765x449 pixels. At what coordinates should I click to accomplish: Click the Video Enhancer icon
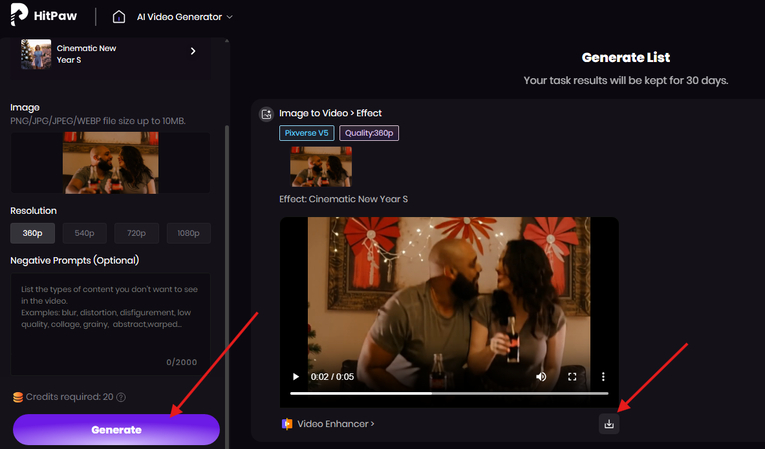tap(287, 424)
